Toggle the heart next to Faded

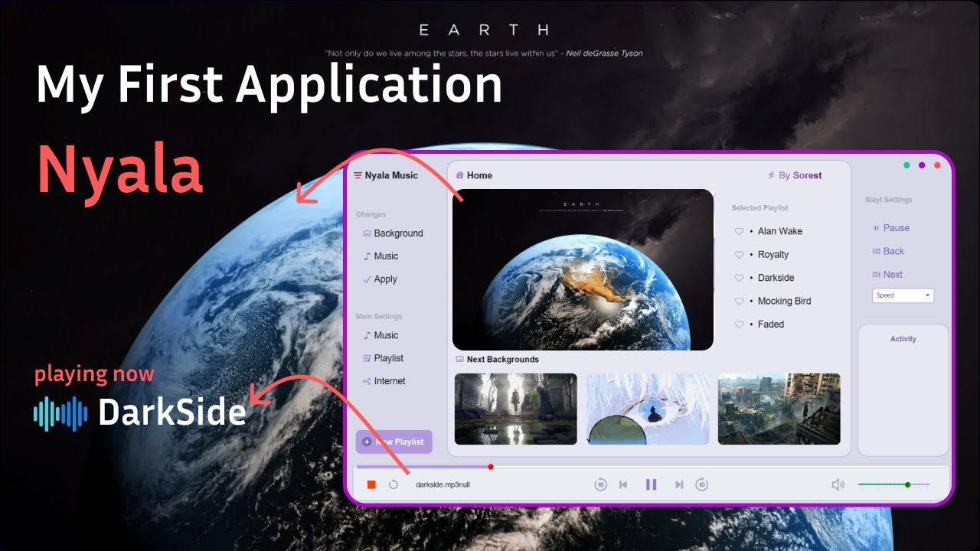(739, 324)
